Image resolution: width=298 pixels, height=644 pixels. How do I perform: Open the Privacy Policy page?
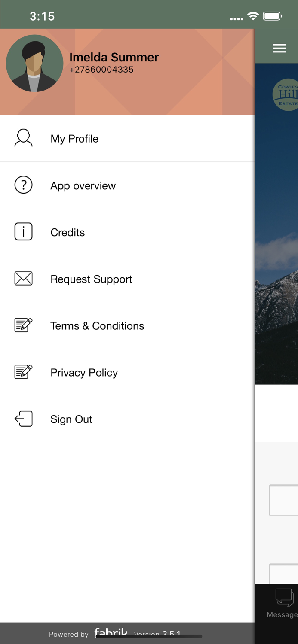84,373
